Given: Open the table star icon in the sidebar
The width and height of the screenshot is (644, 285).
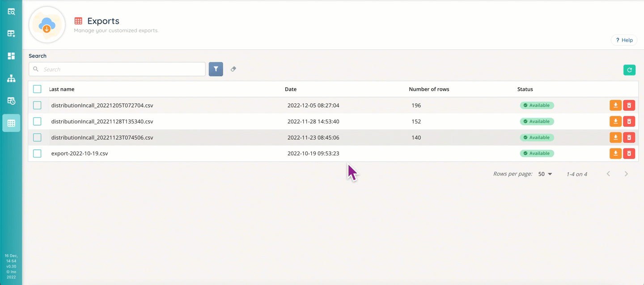Looking at the screenshot, I should (x=11, y=34).
